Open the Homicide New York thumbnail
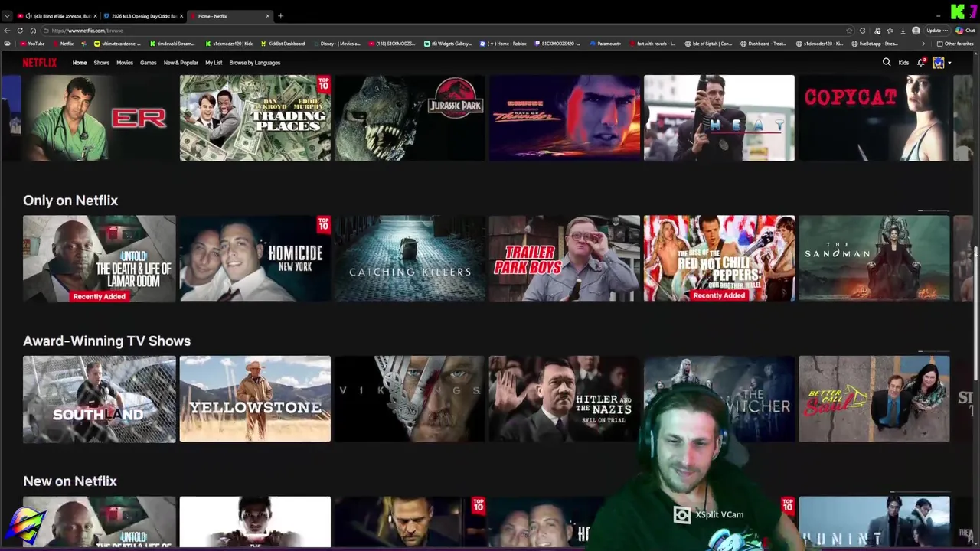Screen dimensions: 980x551 (x=255, y=258)
